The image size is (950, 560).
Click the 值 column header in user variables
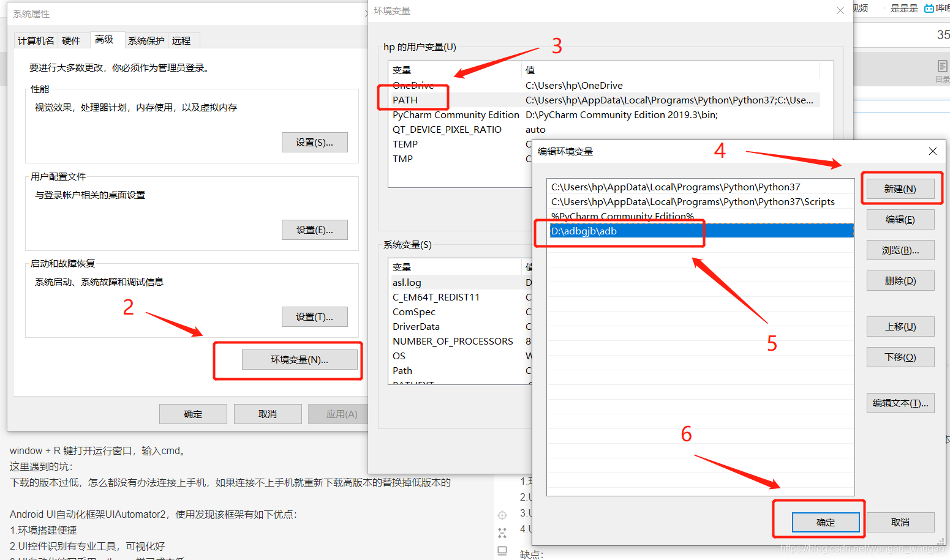pyautogui.click(x=670, y=70)
